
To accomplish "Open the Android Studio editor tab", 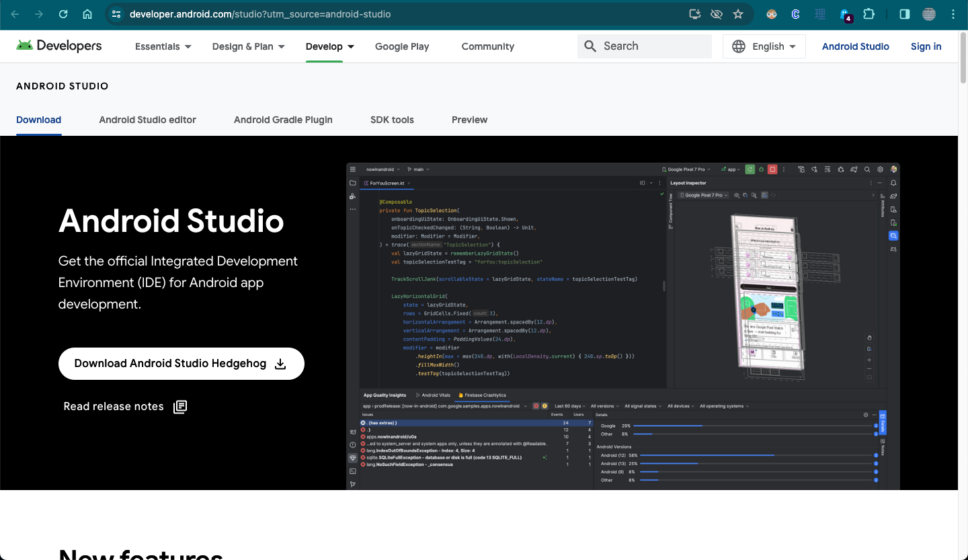I will point(147,120).
